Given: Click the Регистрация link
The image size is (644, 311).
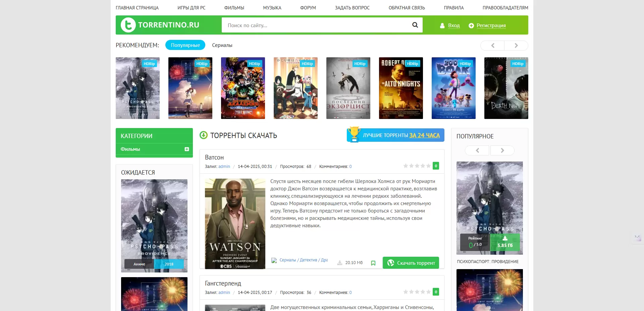Looking at the screenshot, I should point(491,25).
